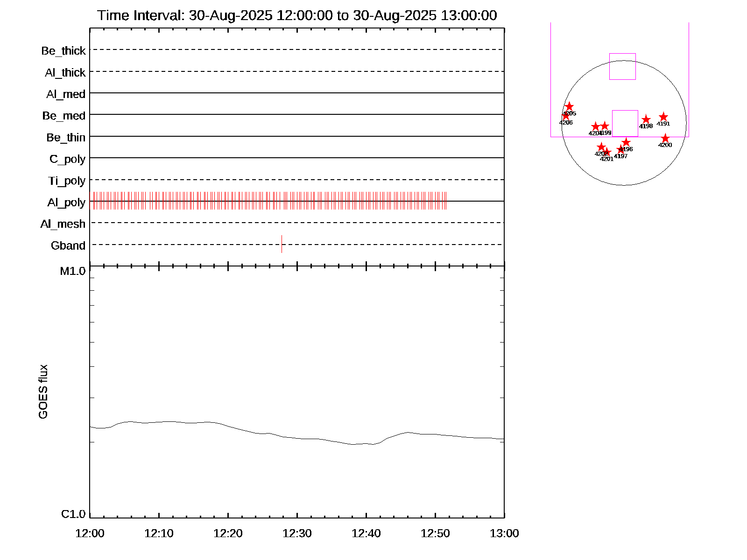Click the star marker for region 4191

pyautogui.click(x=663, y=117)
